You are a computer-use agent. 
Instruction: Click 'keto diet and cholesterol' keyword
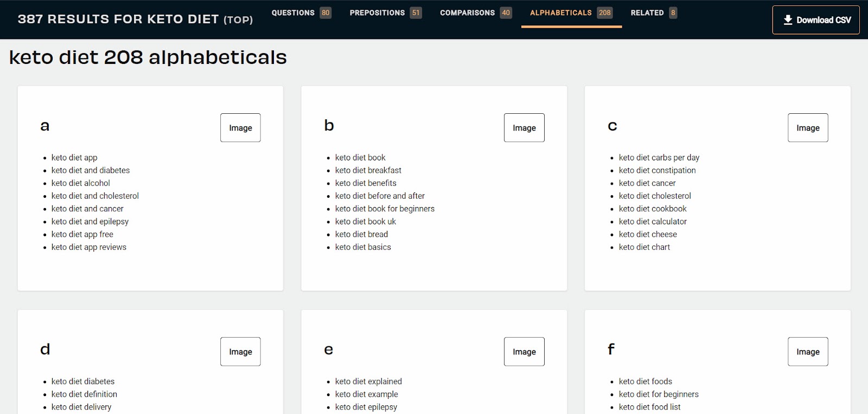tap(95, 196)
